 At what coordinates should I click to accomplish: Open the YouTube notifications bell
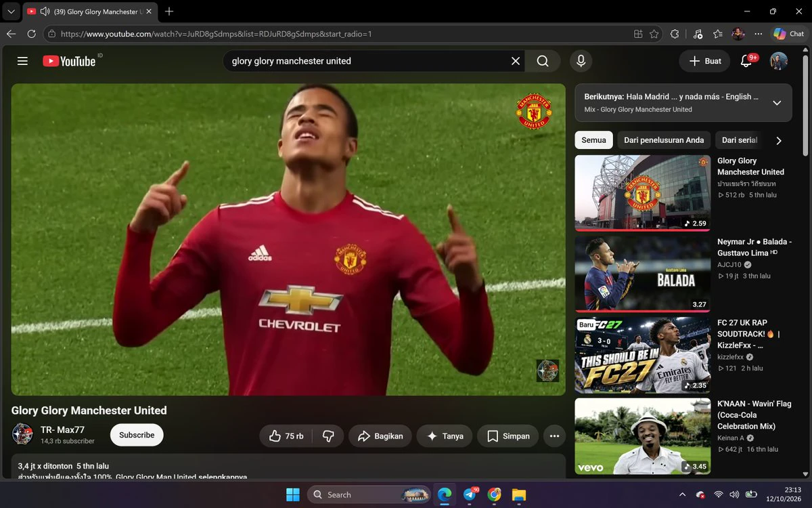[746, 61]
